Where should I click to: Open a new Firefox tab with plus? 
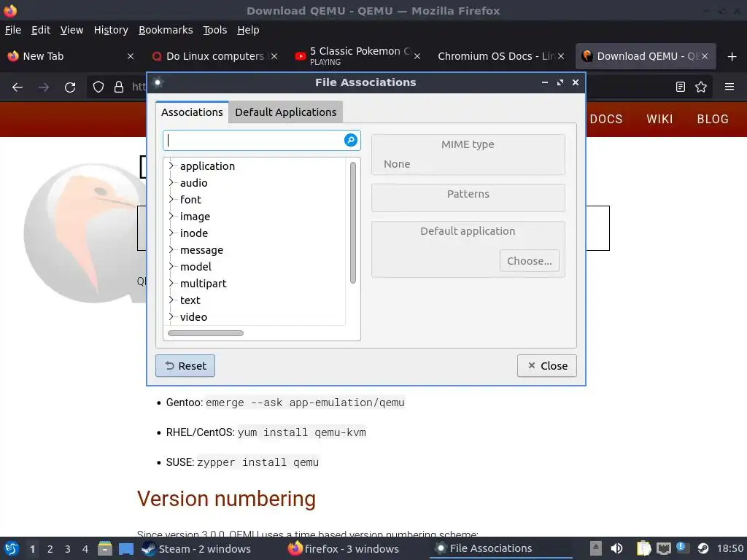[732, 57]
